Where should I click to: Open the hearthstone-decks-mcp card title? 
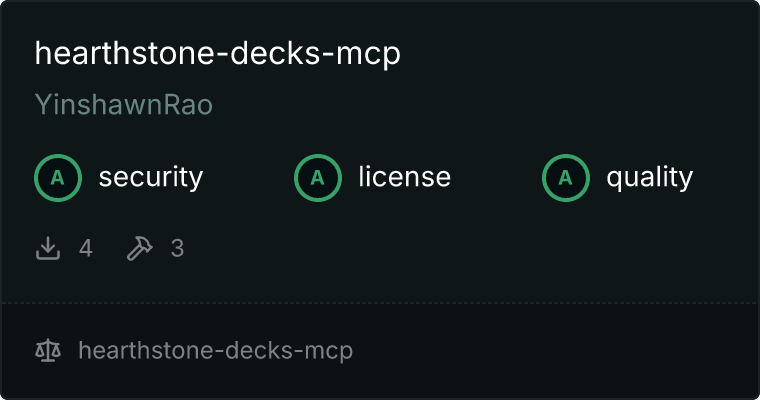tap(218, 53)
